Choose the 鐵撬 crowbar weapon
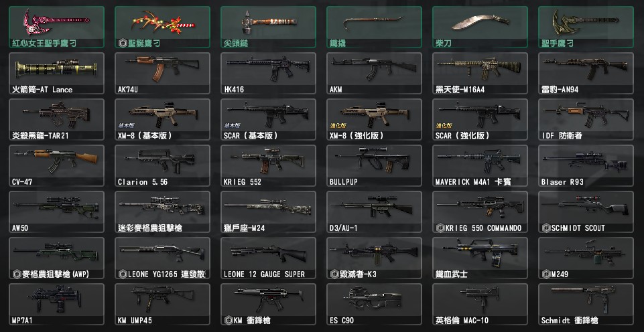 374,27
